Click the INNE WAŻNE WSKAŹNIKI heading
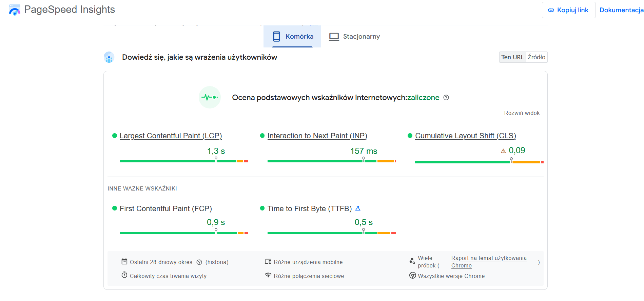644x301 pixels. [142, 188]
